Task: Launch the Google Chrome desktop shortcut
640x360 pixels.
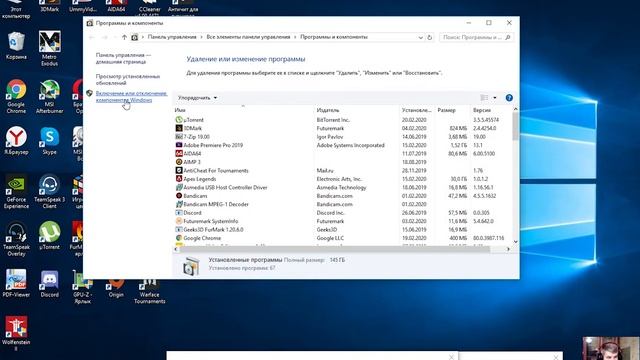Action: (16, 96)
